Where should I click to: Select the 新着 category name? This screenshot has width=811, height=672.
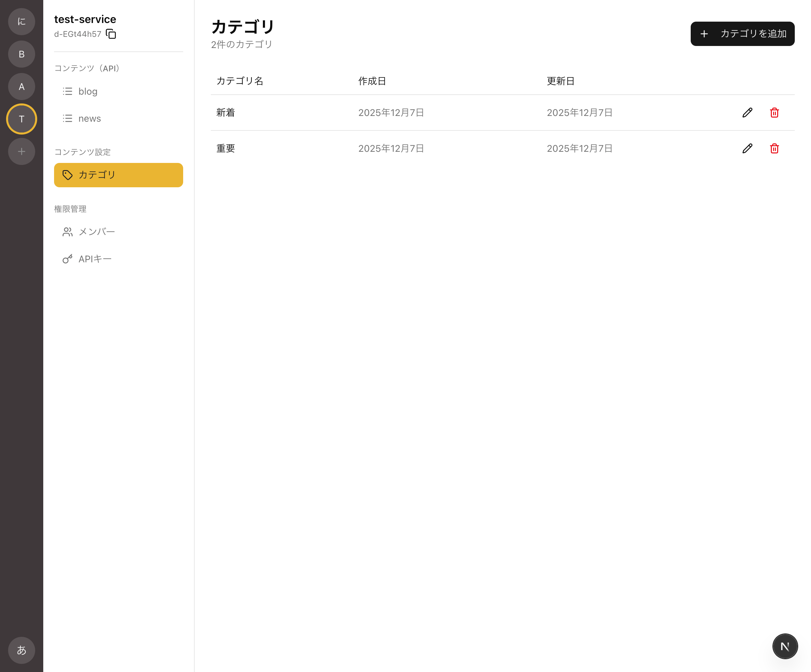[225, 112]
